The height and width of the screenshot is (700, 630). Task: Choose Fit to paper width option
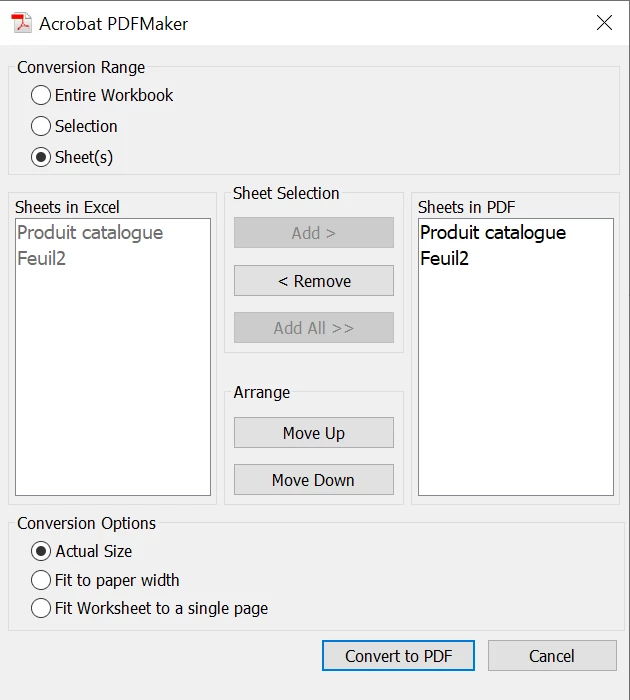(x=105, y=580)
